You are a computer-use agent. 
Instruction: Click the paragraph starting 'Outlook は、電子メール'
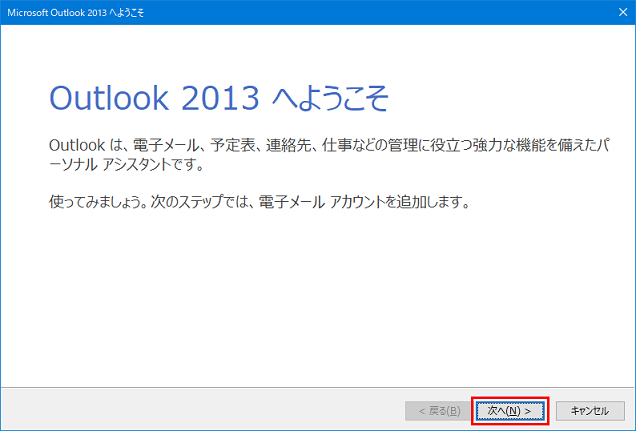329,154
